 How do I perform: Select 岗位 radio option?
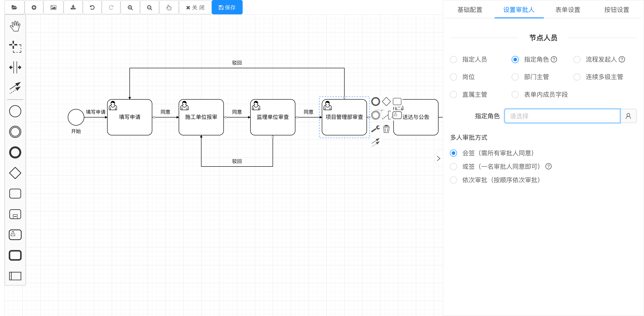pos(453,77)
